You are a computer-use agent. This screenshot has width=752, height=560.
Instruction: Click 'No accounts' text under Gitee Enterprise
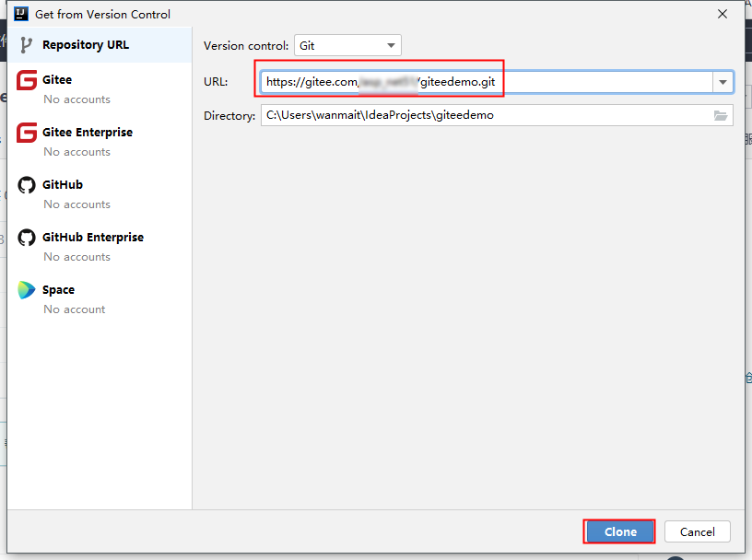coord(77,152)
